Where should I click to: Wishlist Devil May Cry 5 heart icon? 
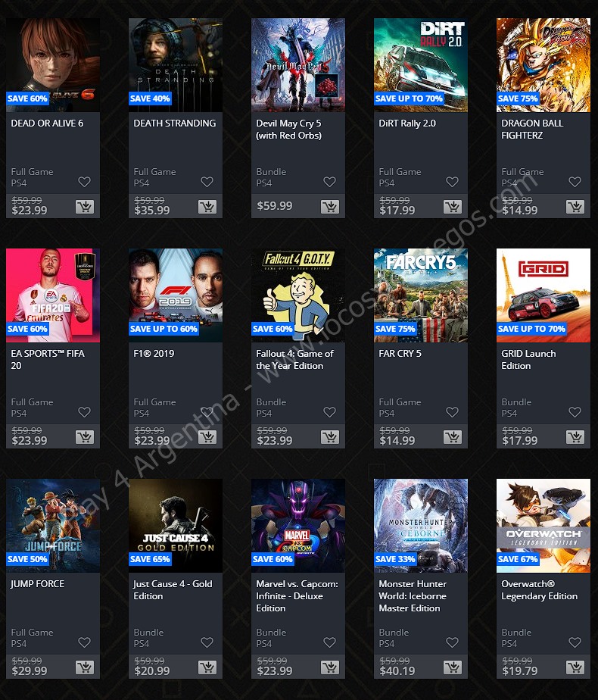click(329, 182)
